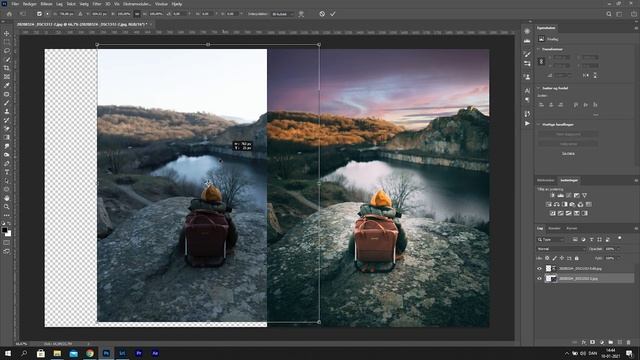The height and width of the screenshot is (360, 640).
Task: Click the background color swatch
Action: [9, 233]
